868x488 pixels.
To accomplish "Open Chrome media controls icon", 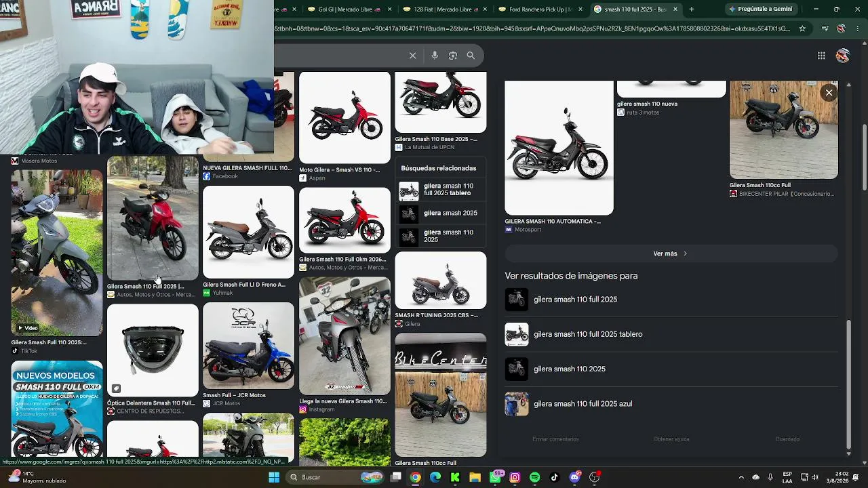I will point(825,28).
